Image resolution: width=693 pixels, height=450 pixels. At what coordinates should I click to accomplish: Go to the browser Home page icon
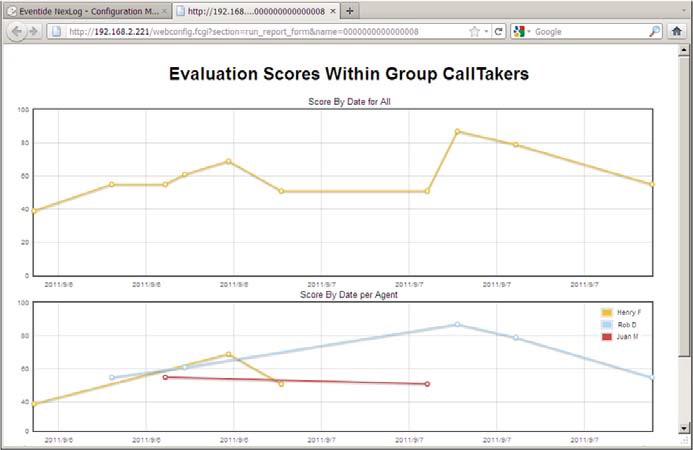677,31
